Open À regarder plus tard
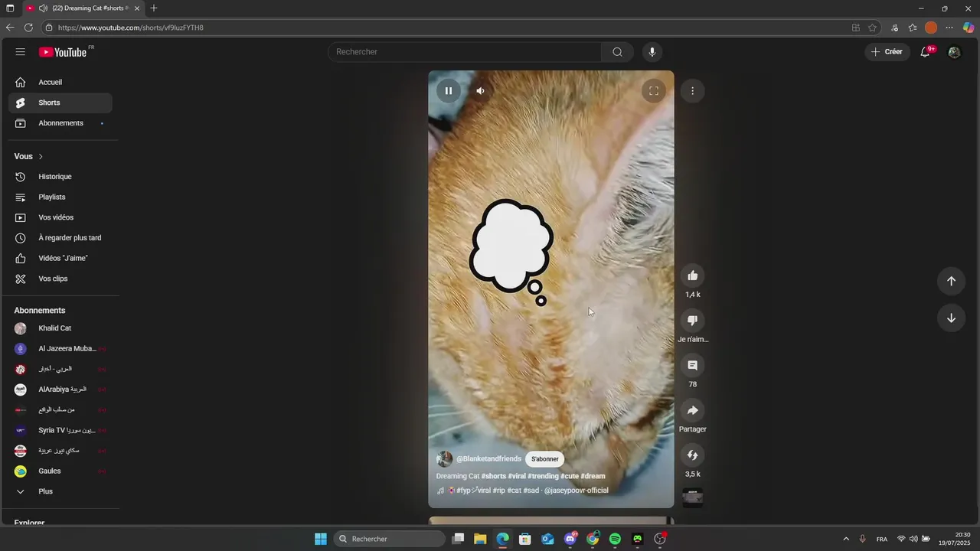Screen dimensions: 980x551 (60, 238)
